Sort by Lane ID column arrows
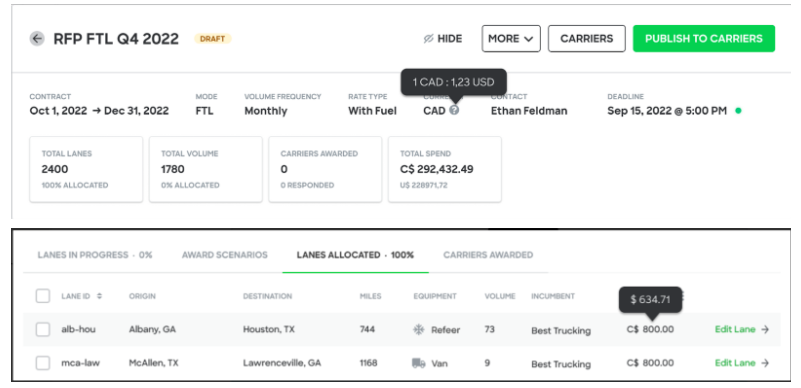Image resolution: width=801 pixels, height=388 pixels. [x=99, y=296]
